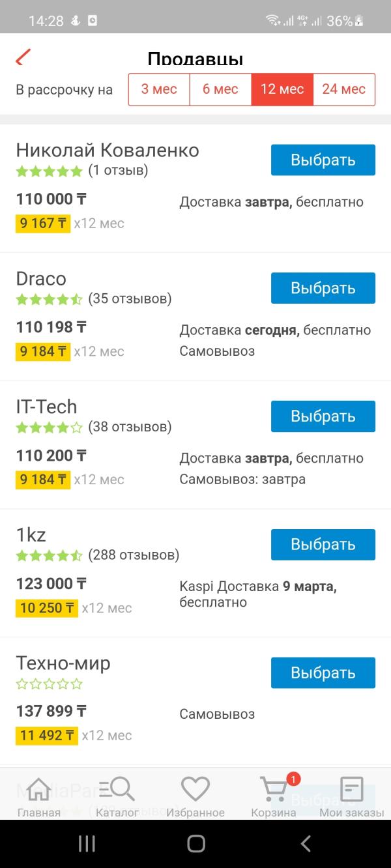
Task: Open the Корзина cart icon
Action: [274, 789]
